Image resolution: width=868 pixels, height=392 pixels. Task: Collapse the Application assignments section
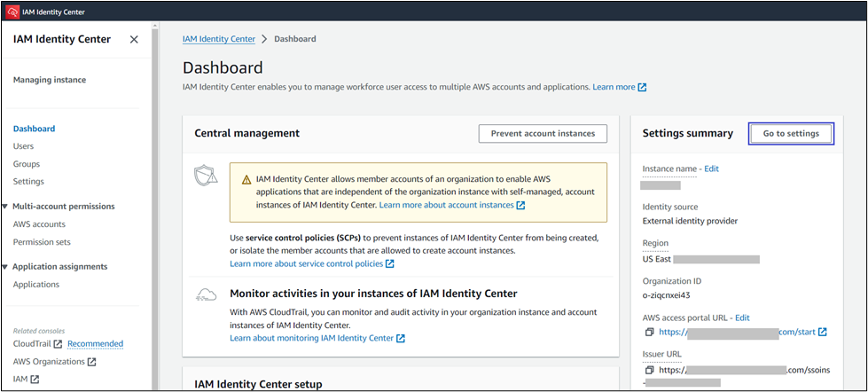pos(5,267)
